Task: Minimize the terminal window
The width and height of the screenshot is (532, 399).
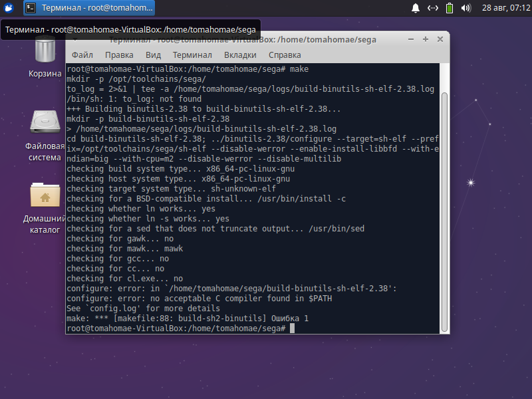Action: 411,39
